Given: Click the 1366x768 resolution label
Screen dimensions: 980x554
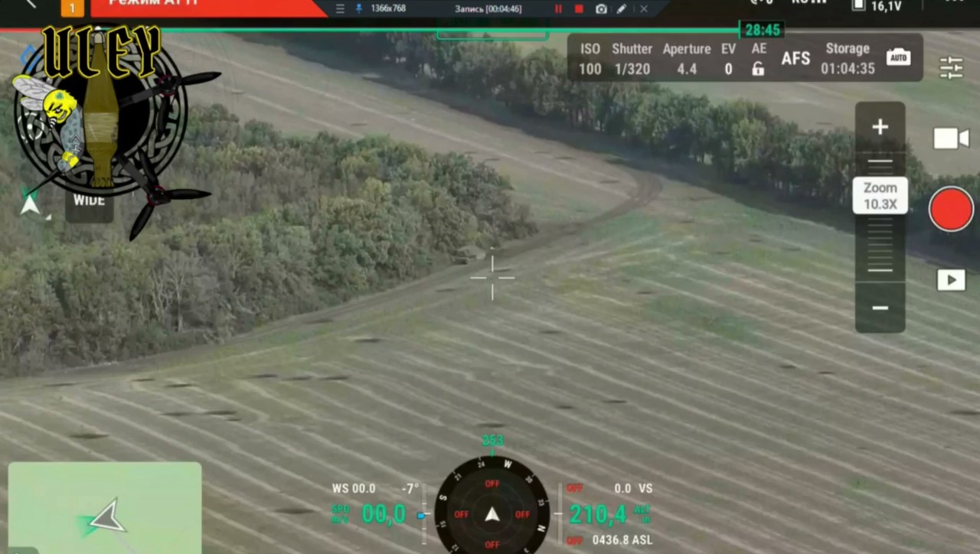Looking at the screenshot, I should pos(388,8).
